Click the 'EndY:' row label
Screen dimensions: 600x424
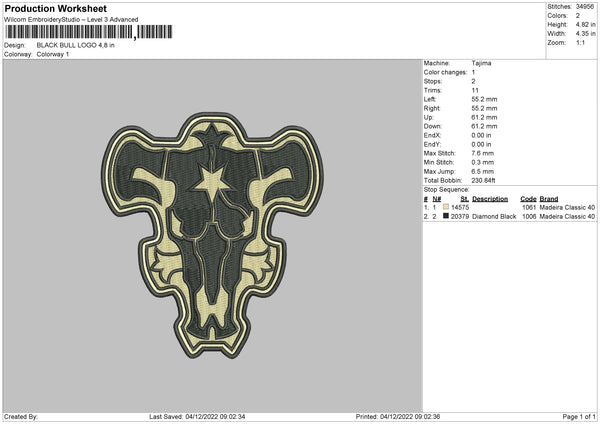tap(432, 144)
